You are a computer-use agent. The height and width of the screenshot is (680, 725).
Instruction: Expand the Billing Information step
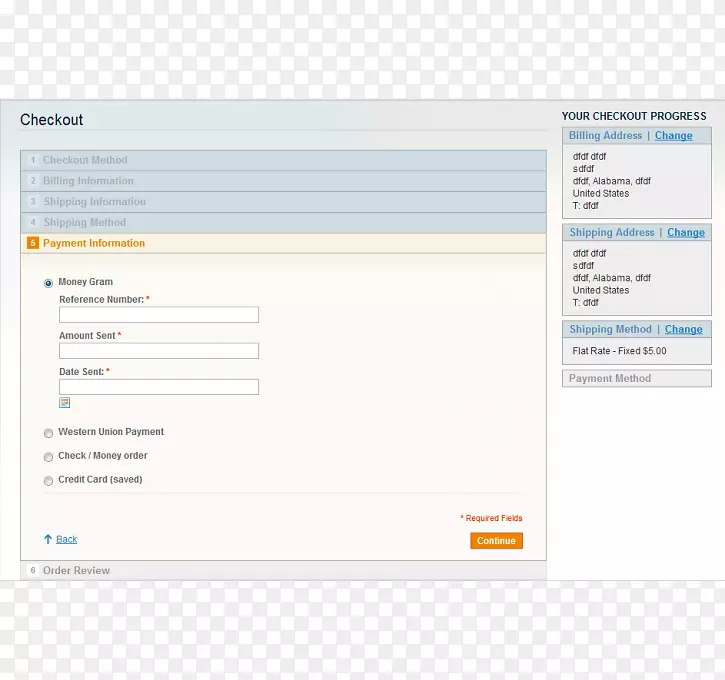88,181
